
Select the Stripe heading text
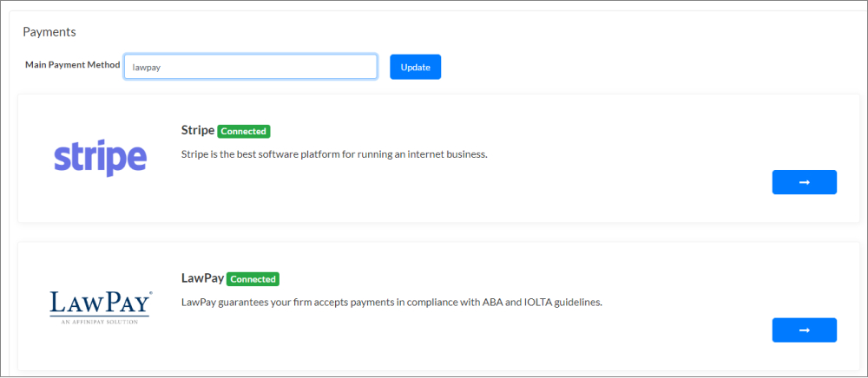(198, 130)
